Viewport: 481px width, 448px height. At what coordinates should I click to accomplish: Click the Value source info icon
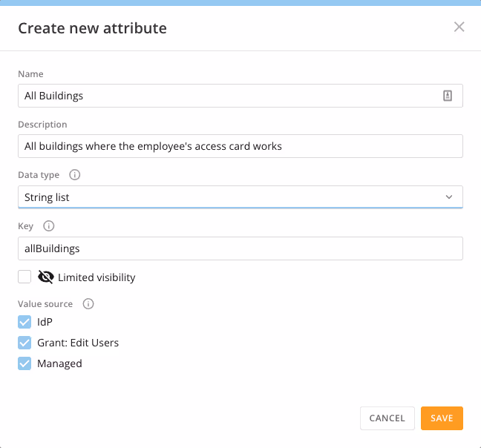(88, 303)
